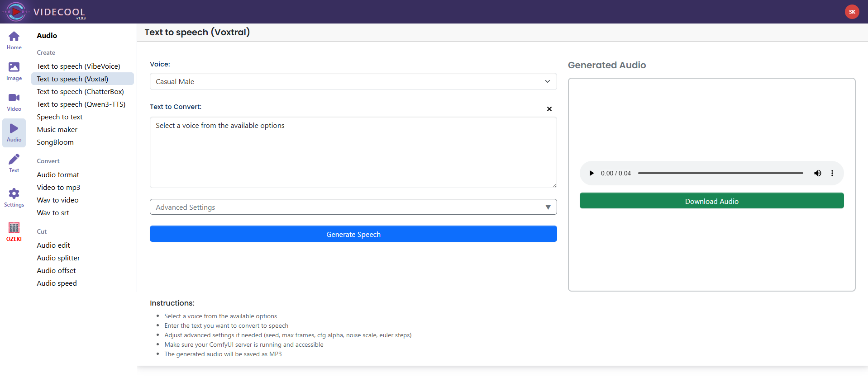Screen dimensions: 868x377
Task: Open Video to mp3 converter
Action: point(58,187)
